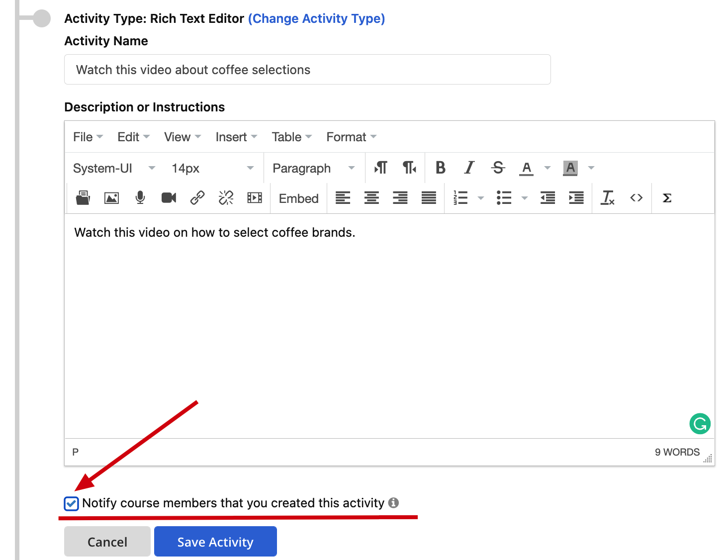The width and height of the screenshot is (728, 560).
Task: Click the video camera record icon
Action: click(169, 198)
